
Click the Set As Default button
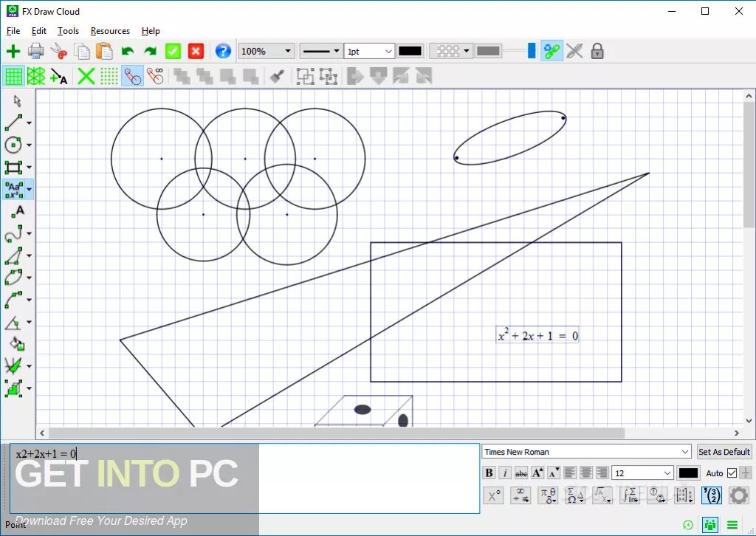click(x=724, y=452)
